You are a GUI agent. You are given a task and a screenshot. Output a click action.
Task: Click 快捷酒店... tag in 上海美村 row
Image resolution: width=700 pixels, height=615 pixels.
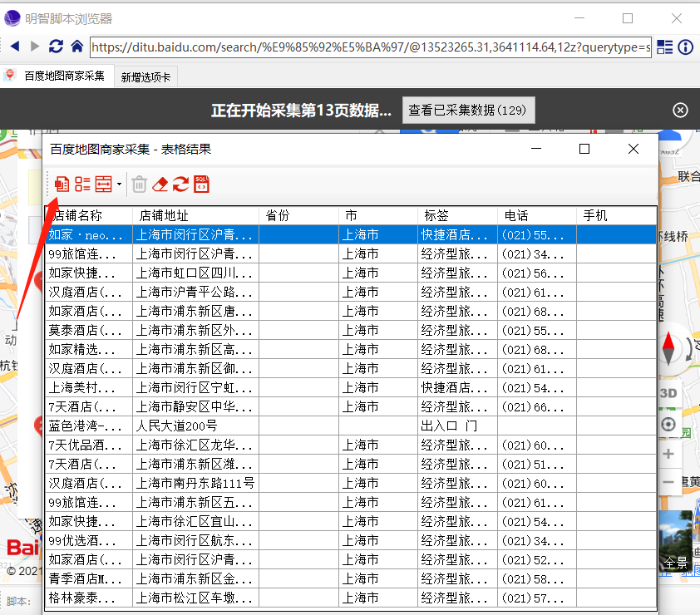coord(457,388)
